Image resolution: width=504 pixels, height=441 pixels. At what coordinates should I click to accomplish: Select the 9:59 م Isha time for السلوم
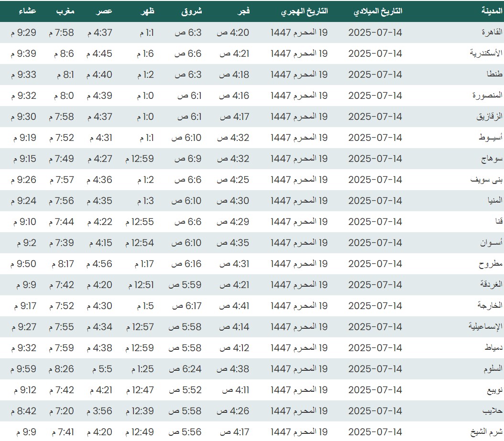(x=23, y=369)
